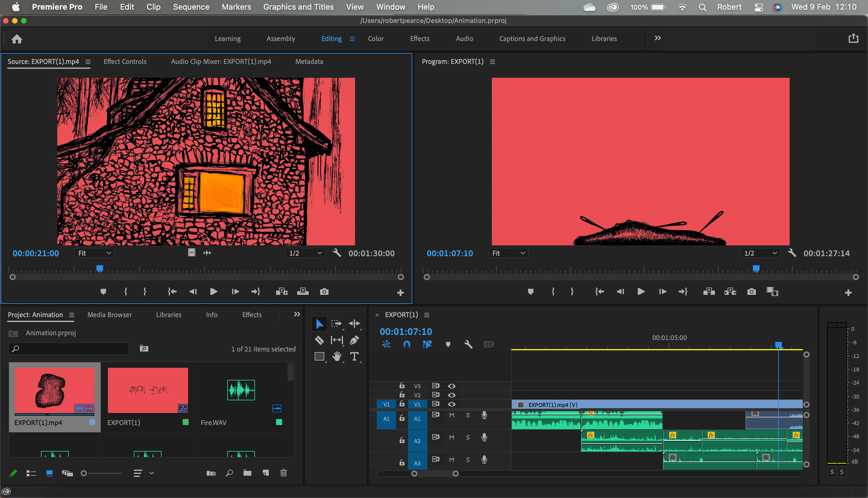Open Program monitor Fit zoom dropdown
This screenshot has height=498, width=868.
[508, 253]
